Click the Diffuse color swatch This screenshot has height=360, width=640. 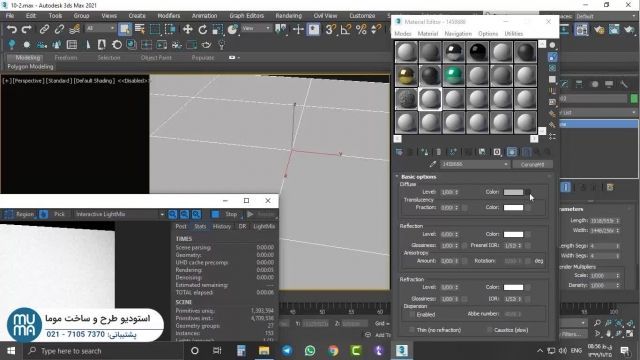(513, 192)
